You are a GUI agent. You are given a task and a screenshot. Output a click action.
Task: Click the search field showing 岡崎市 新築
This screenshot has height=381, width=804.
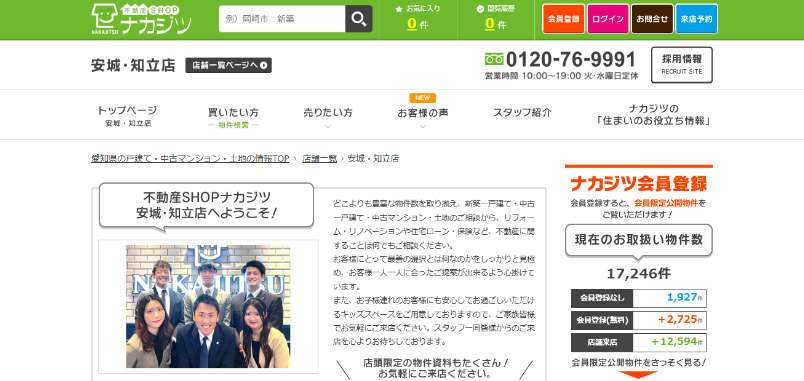tap(282, 19)
